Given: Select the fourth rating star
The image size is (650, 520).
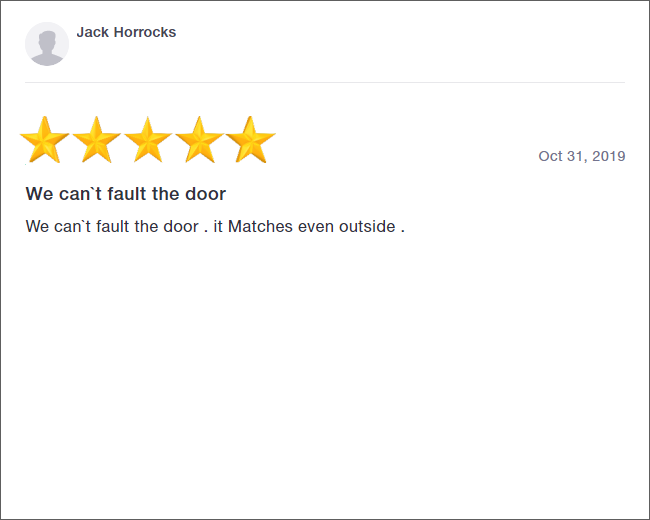Looking at the screenshot, I should (x=199, y=140).
